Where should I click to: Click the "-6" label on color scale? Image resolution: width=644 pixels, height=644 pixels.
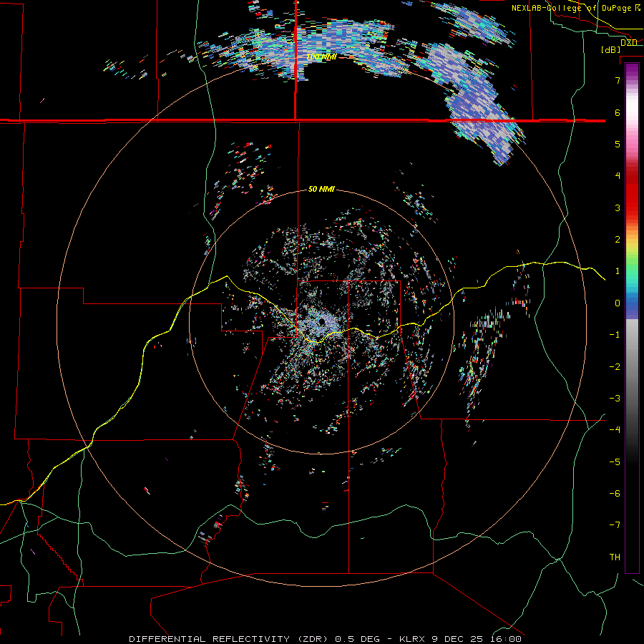pyautogui.click(x=615, y=494)
